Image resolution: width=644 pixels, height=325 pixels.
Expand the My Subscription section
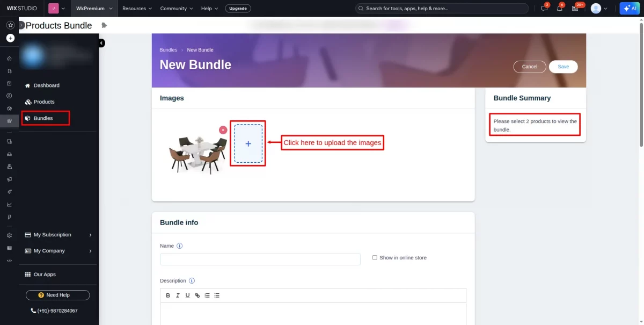(57, 234)
